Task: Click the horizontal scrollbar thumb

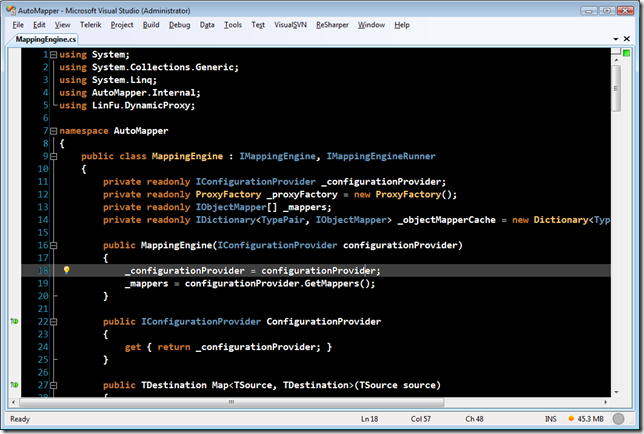Action: pos(232,402)
